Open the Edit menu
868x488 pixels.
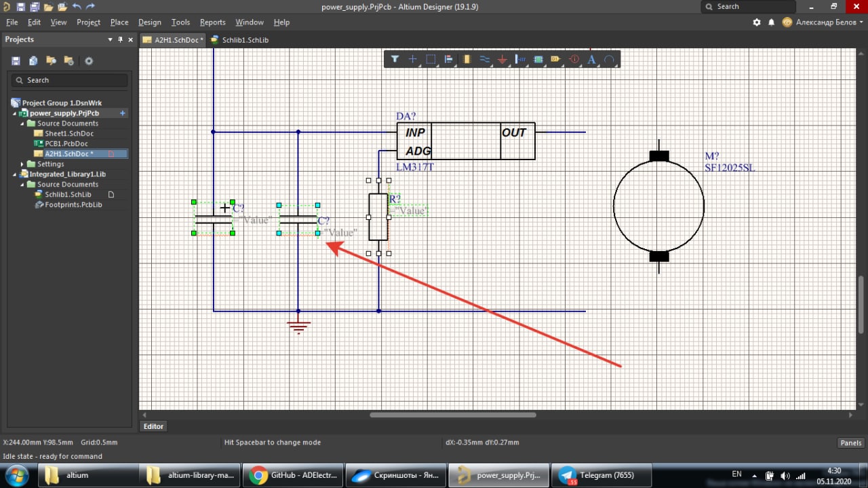click(x=34, y=22)
